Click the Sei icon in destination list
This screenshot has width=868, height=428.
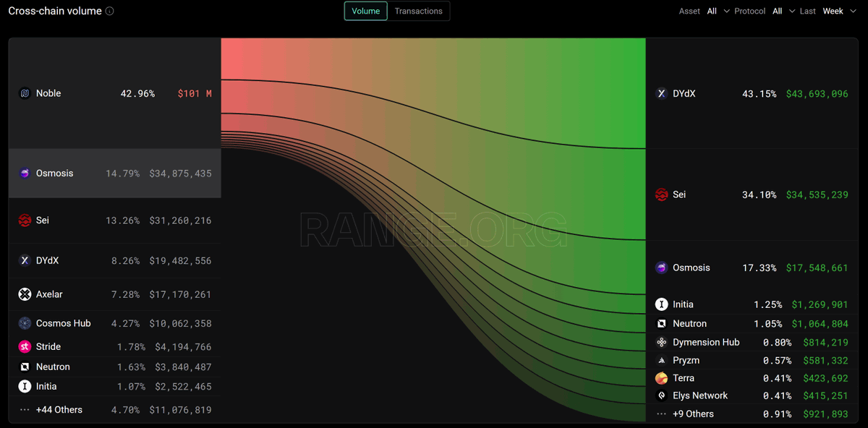(661, 194)
